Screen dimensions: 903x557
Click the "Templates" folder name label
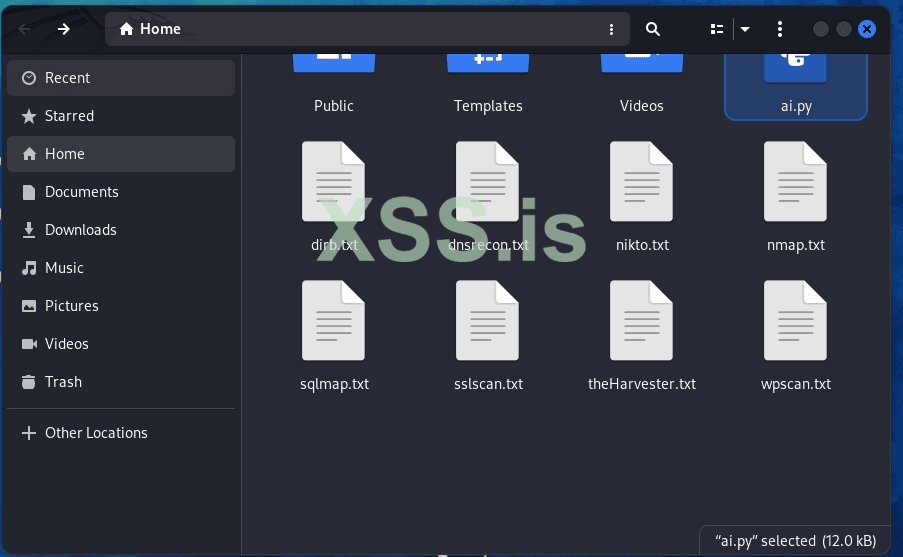[x=488, y=106]
